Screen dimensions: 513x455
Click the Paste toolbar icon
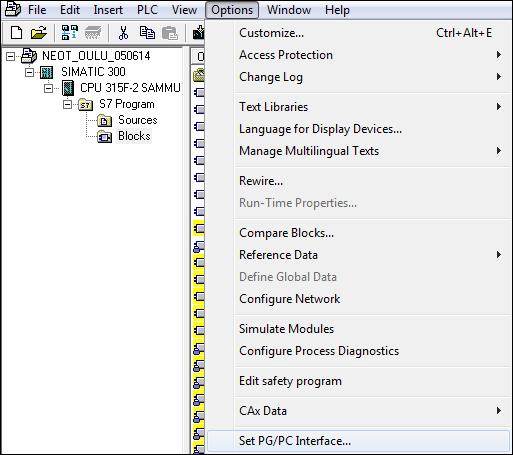point(170,33)
